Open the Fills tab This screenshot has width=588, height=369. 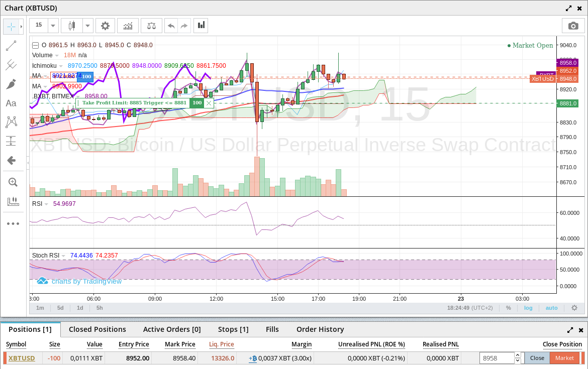pyautogui.click(x=272, y=329)
